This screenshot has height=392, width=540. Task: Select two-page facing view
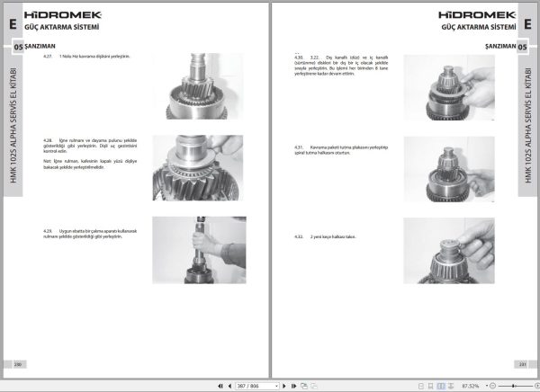tap(441, 386)
